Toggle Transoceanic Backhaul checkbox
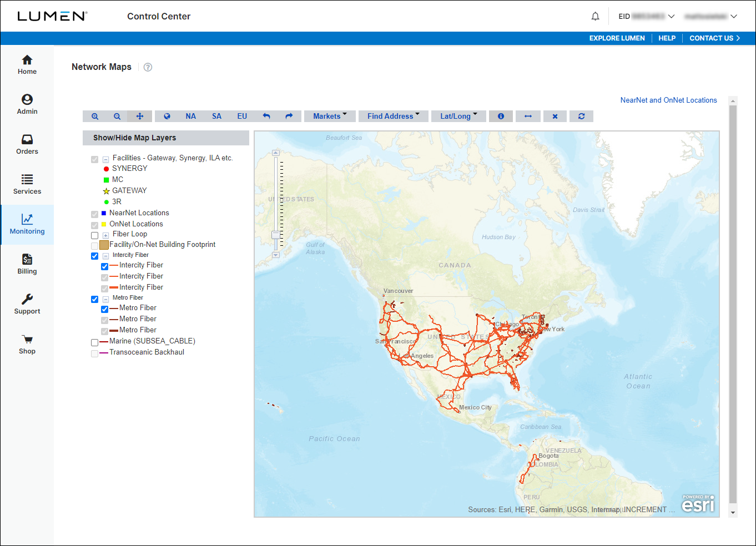 (x=94, y=353)
